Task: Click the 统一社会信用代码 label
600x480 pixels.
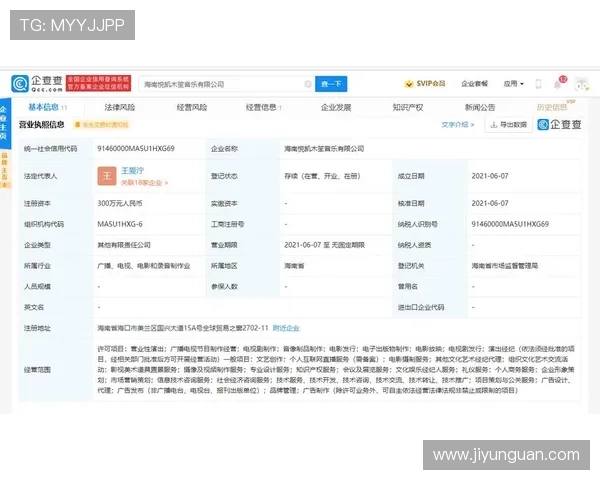Action: [51, 149]
